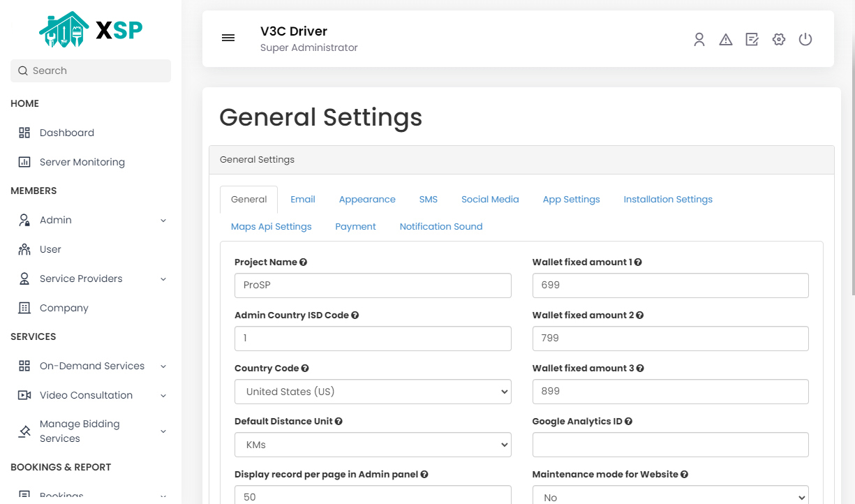855x504 pixels.
Task: Expand the Service Providers menu
Action: click(163, 279)
